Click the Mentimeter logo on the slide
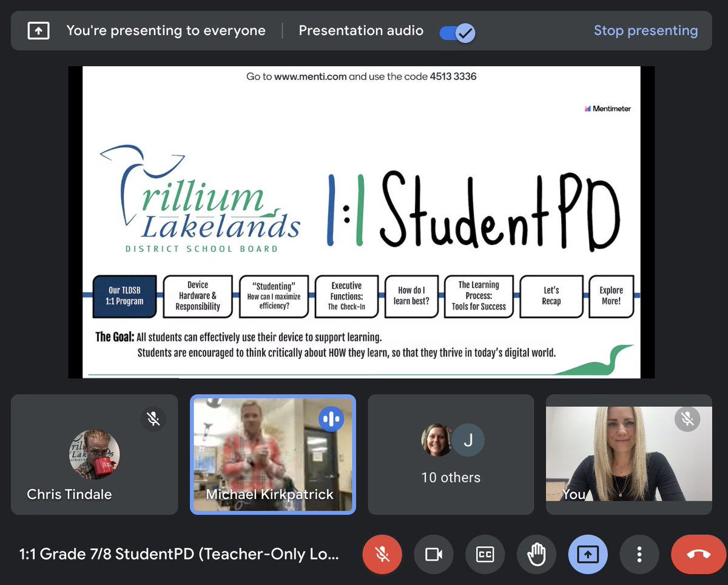This screenshot has width=728, height=585. 607,109
